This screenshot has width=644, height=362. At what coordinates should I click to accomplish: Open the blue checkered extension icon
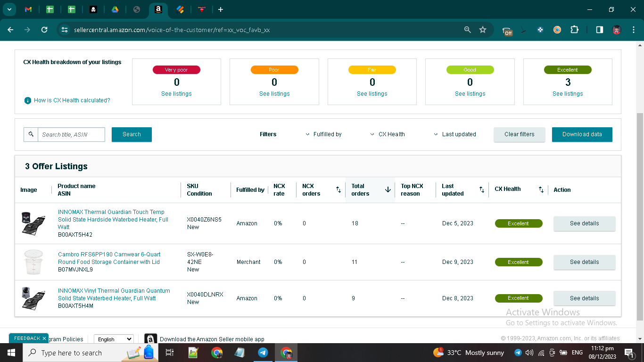540,30
